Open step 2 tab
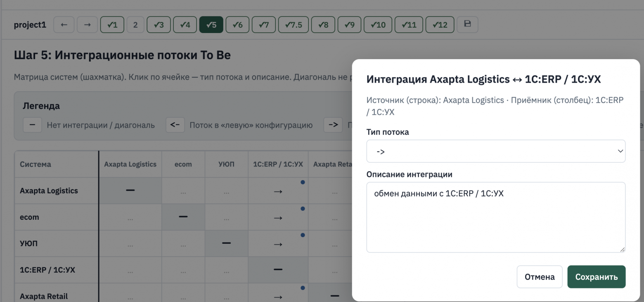The height and width of the screenshot is (302, 644). pos(135,25)
